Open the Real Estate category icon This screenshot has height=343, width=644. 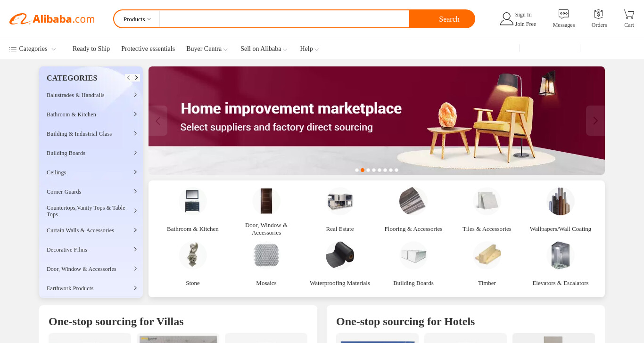click(339, 201)
